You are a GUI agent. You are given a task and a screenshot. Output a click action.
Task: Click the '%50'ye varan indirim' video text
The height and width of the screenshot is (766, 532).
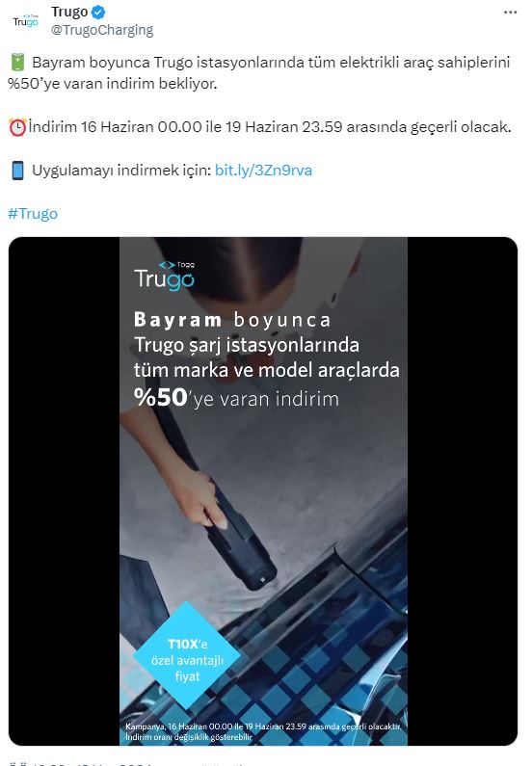(236, 398)
